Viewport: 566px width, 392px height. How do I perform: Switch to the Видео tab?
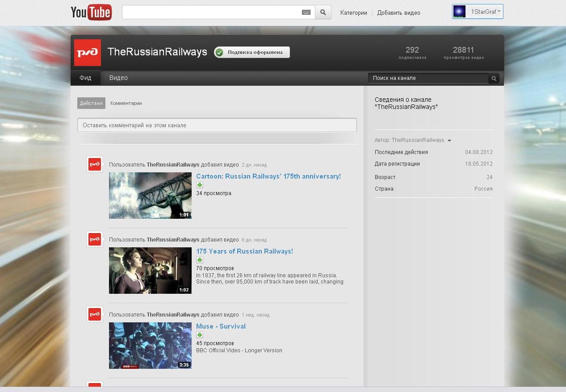[118, 78]
